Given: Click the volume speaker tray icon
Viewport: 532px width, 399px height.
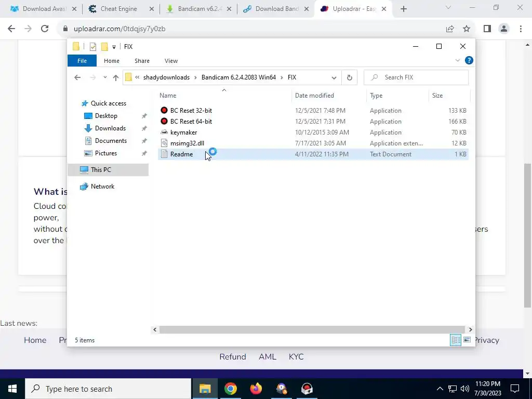Looking at the screenshot, I should pyautogui.click(x=465, y=389).
